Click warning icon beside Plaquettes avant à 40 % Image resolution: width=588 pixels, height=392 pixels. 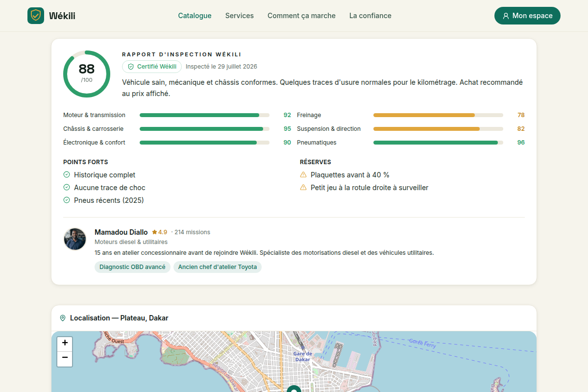pos(303,174)
